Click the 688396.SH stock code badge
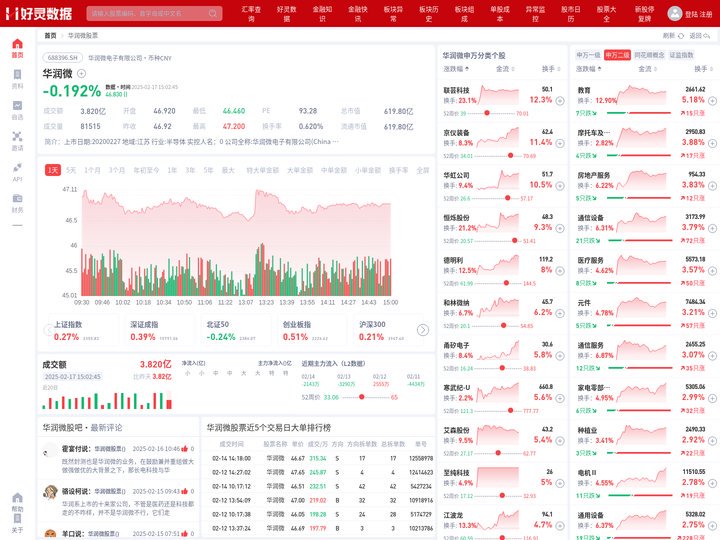 [x=62, y=58]
